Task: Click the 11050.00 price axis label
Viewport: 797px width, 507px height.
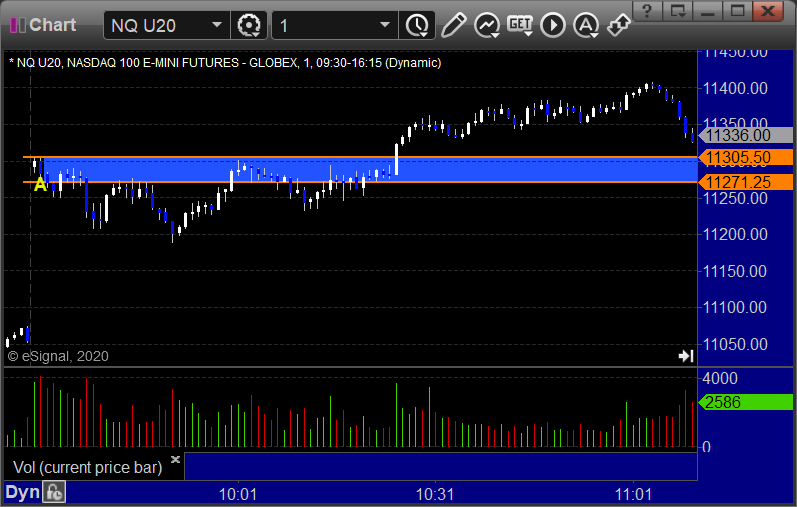Action: (x=735, y=344)
